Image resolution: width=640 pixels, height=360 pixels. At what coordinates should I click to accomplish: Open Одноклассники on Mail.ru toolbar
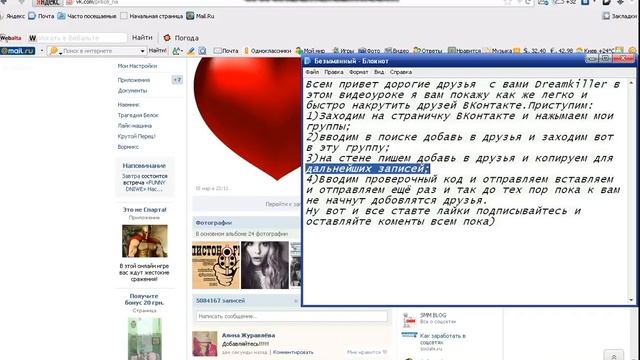(267, 51)
